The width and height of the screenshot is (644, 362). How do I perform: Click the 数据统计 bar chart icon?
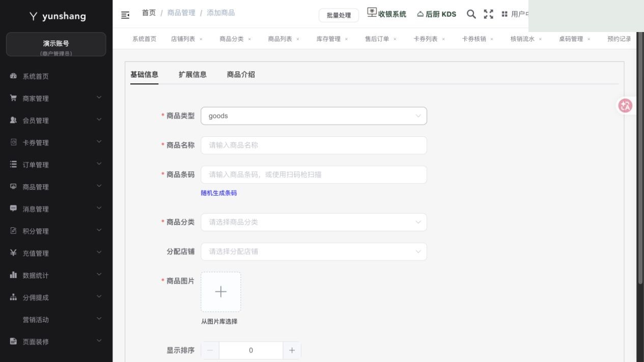tap(14, 275)
